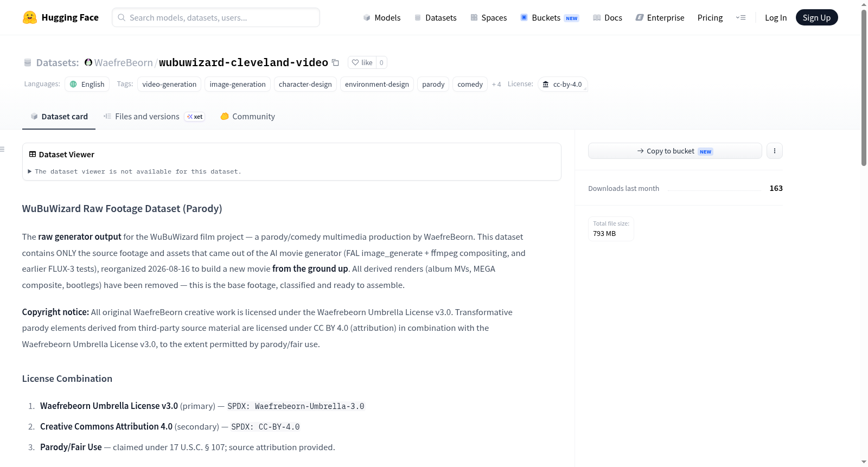Screen dimensions: 868x467
Task: Select the comedy tag
Action: 470,84
